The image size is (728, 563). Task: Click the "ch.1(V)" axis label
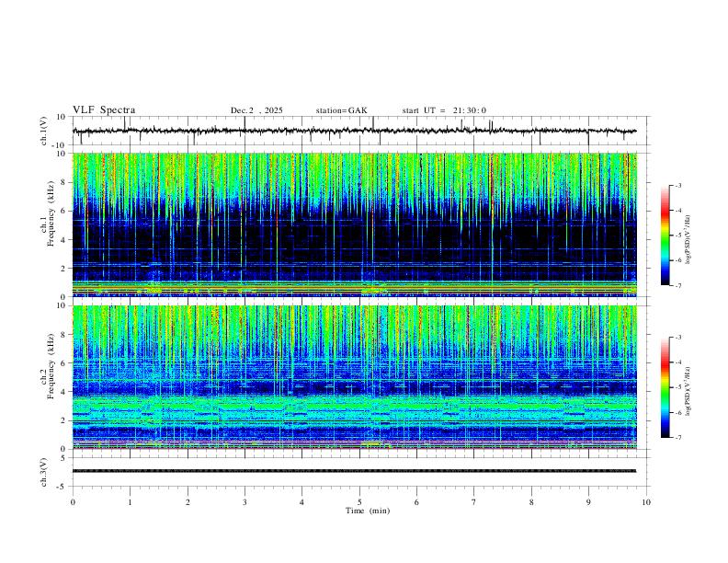(x=44, y=131)
